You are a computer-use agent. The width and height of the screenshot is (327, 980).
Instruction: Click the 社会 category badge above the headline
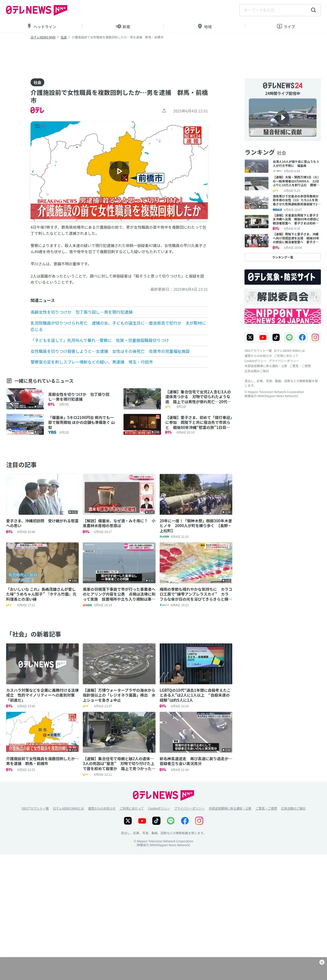click(37, 82)
